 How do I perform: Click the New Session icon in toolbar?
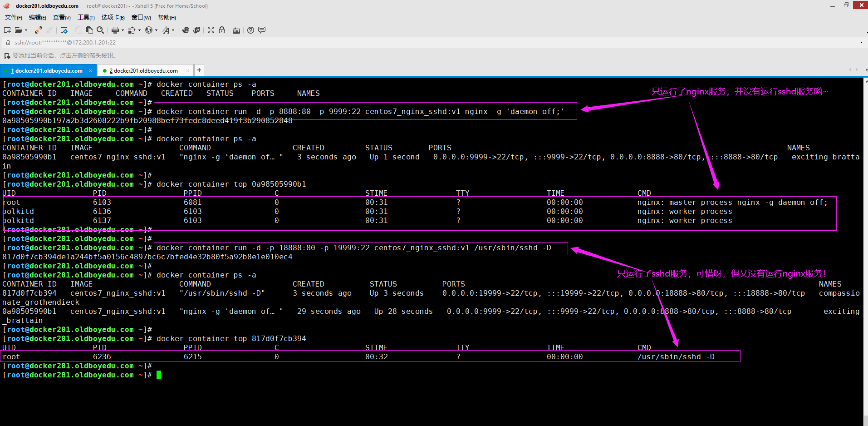tap(7, 30)
